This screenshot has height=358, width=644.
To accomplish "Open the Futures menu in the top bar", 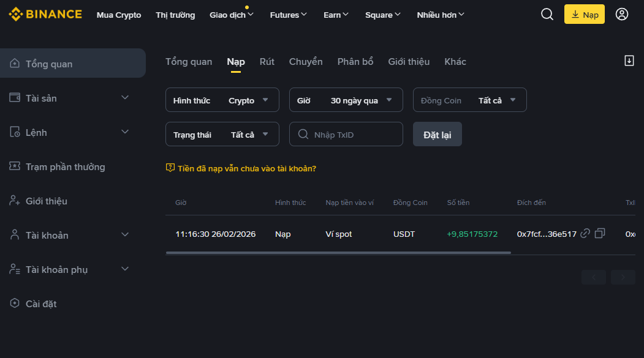I will point(288,14).
